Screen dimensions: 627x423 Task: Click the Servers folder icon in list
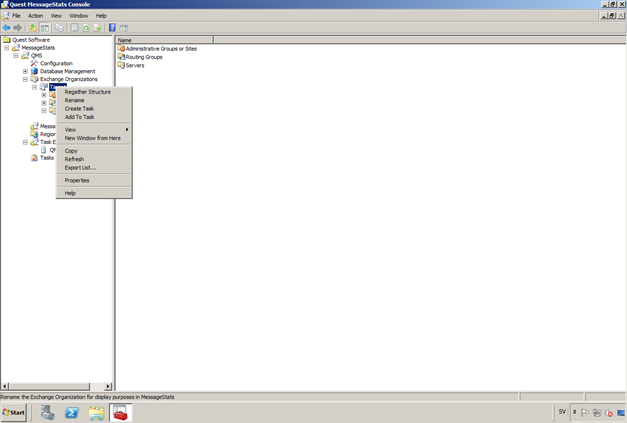121,65
